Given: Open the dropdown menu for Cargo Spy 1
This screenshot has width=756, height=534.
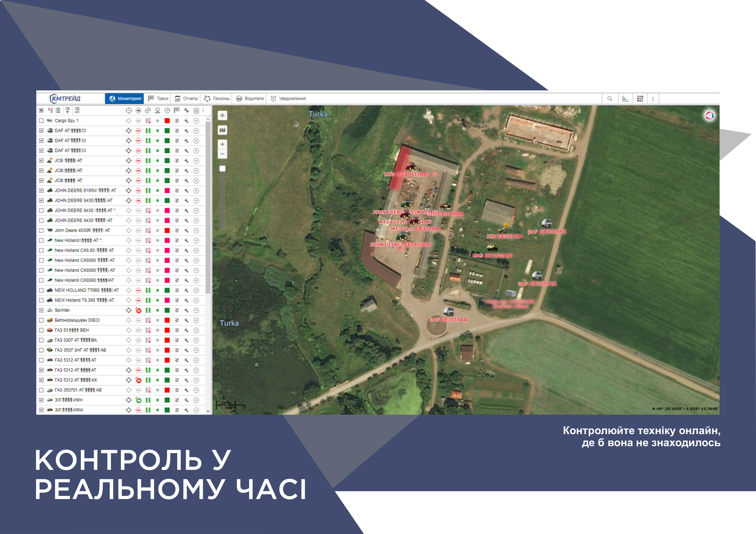Looking at the screenshot, I should point(196,121).
